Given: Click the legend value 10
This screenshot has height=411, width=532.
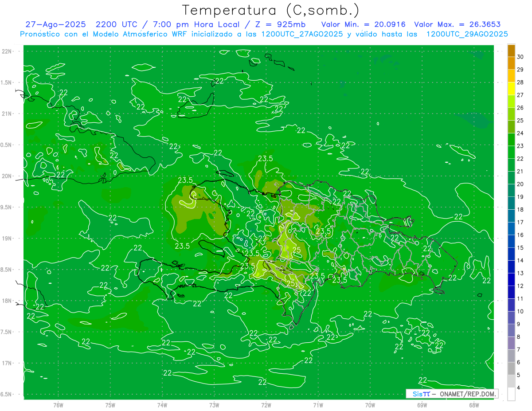Looking at the screenshot, I should [x=520, y=311].
